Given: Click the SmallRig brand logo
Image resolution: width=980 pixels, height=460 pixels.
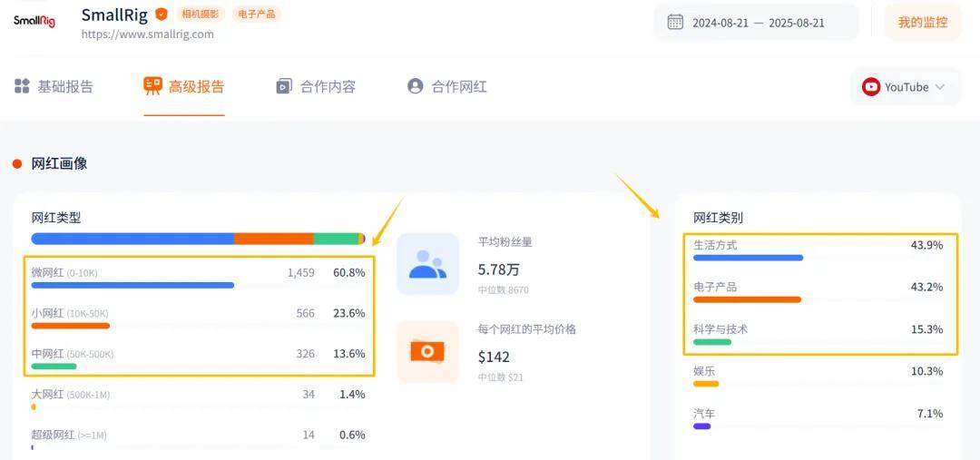Looking at the screenshot, I should [34, 20].
